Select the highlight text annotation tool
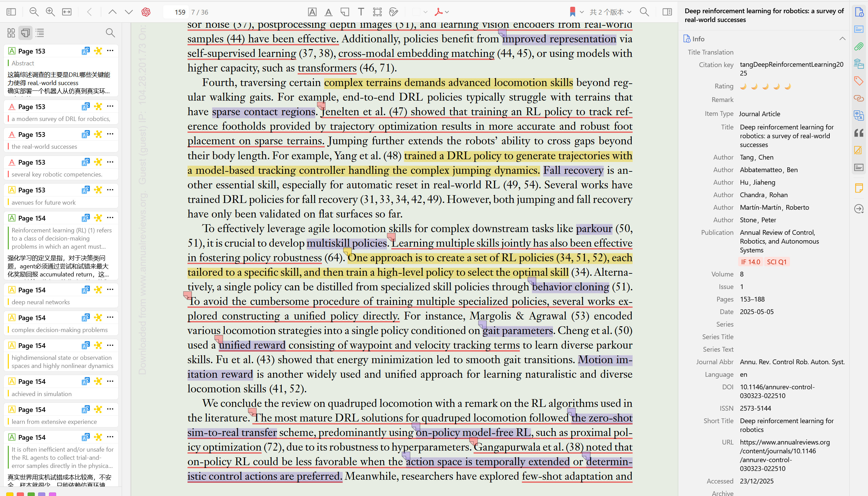 point(312,12)
